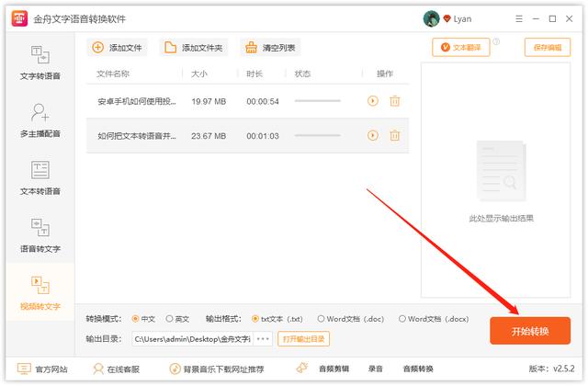Select the 中文 conversion mode
This screenshot has width=588, height=386.
pyautogui.click(x=143, y=319)
